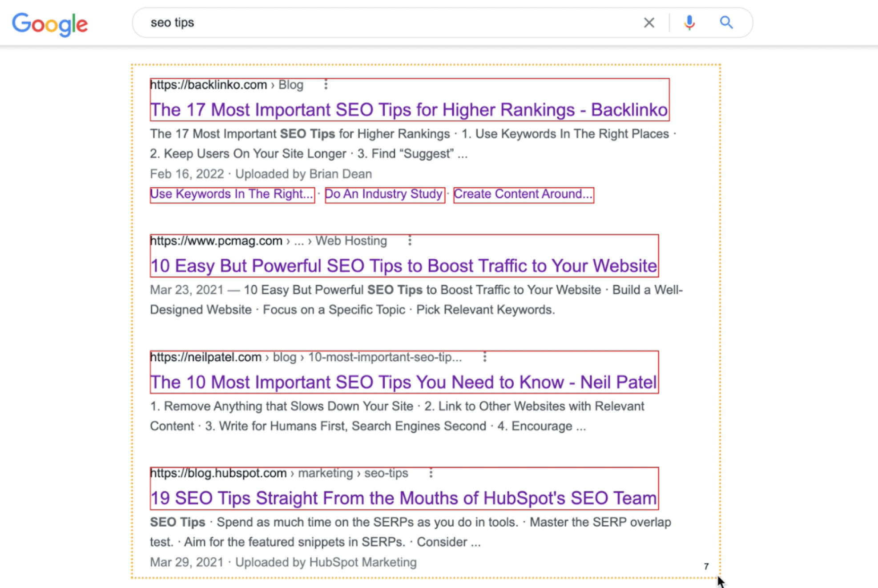Follow the 'Use Keywords In The Right...' sitelink

(x=232, y=194)
